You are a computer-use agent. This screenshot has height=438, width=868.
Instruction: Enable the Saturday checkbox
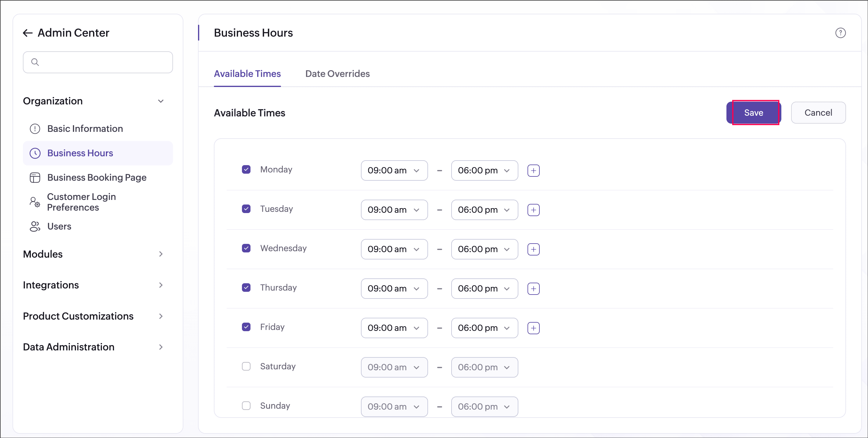[x=246, y=367]
